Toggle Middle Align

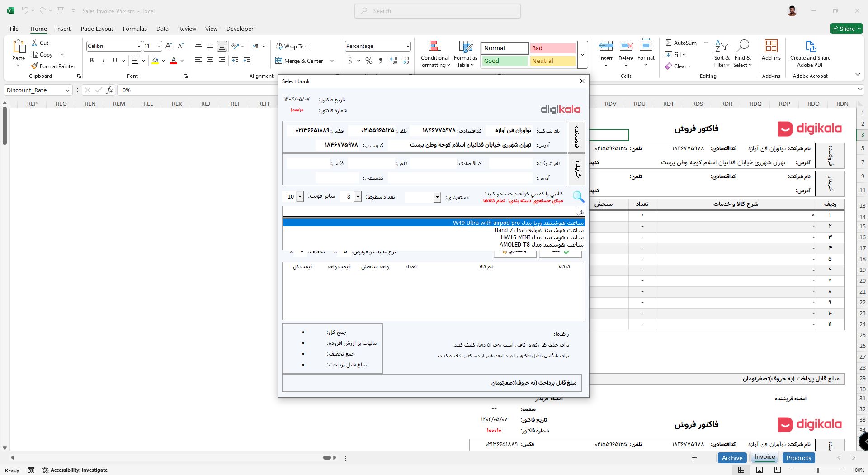click(210, 46)
